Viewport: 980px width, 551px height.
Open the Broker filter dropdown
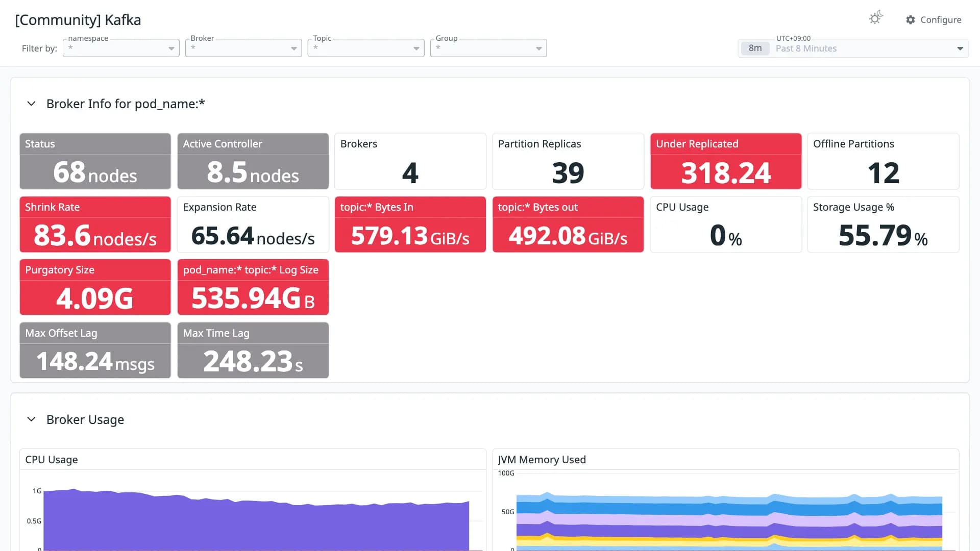tap(243, 48)
